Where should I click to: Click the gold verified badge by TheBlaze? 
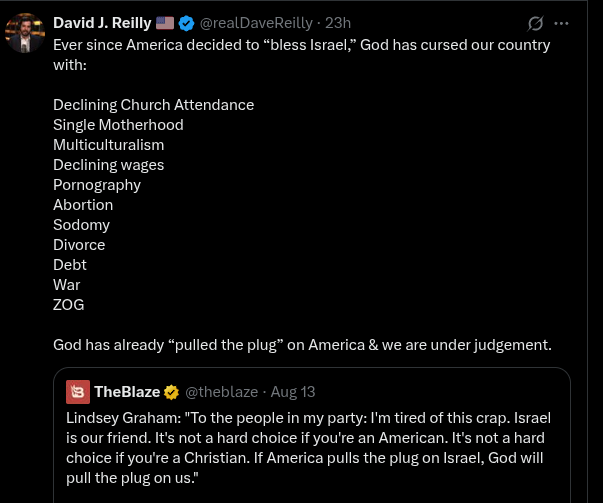point(172,391)
